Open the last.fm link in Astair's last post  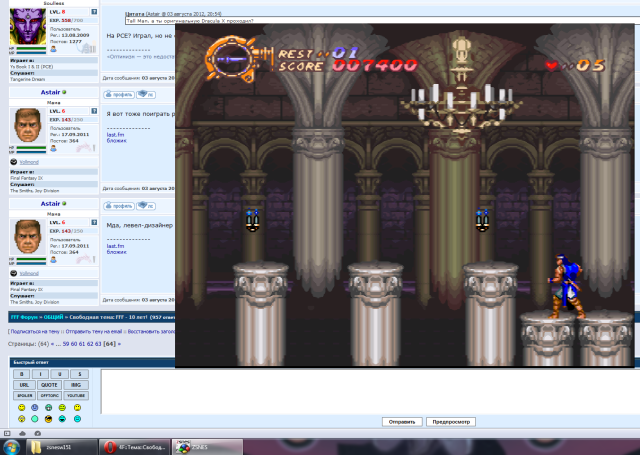point(116,246)
